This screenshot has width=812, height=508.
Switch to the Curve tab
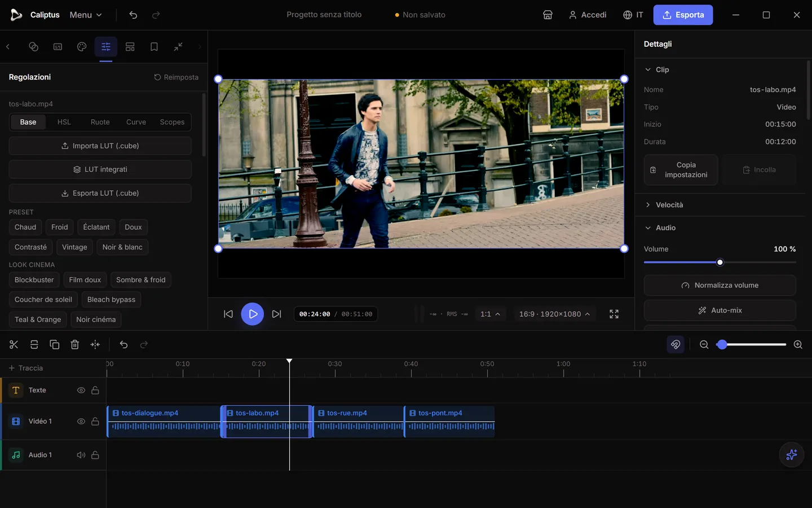136,122
